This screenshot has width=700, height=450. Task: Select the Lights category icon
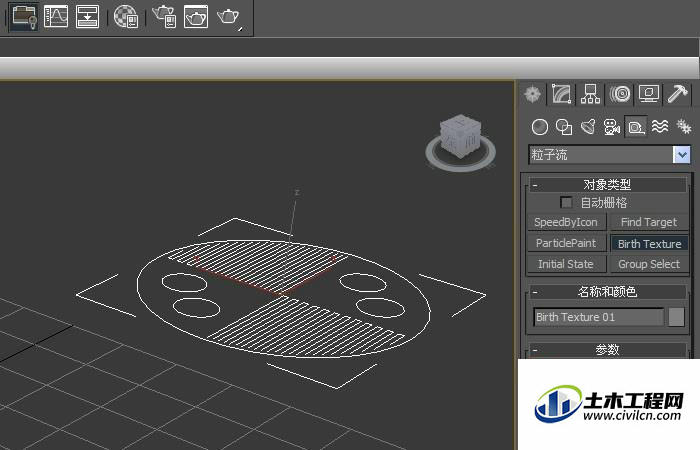point(588,127)
